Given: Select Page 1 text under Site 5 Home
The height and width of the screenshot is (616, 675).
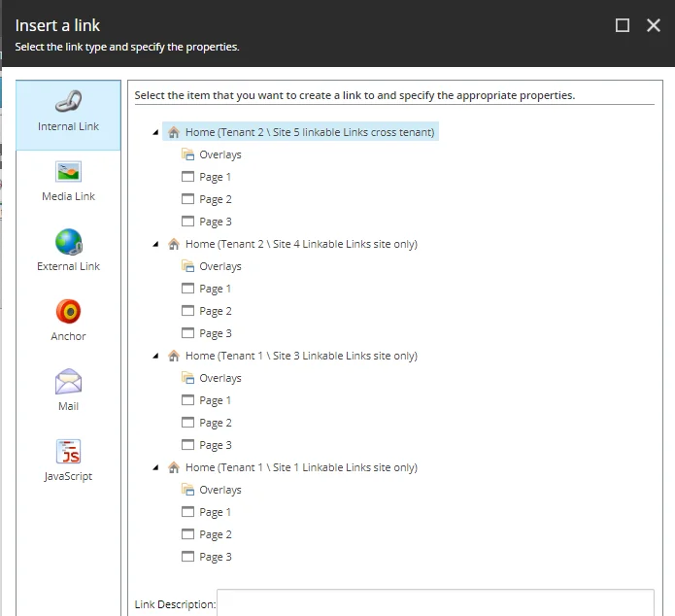Looking at the screenshot, I should [216, 177].
